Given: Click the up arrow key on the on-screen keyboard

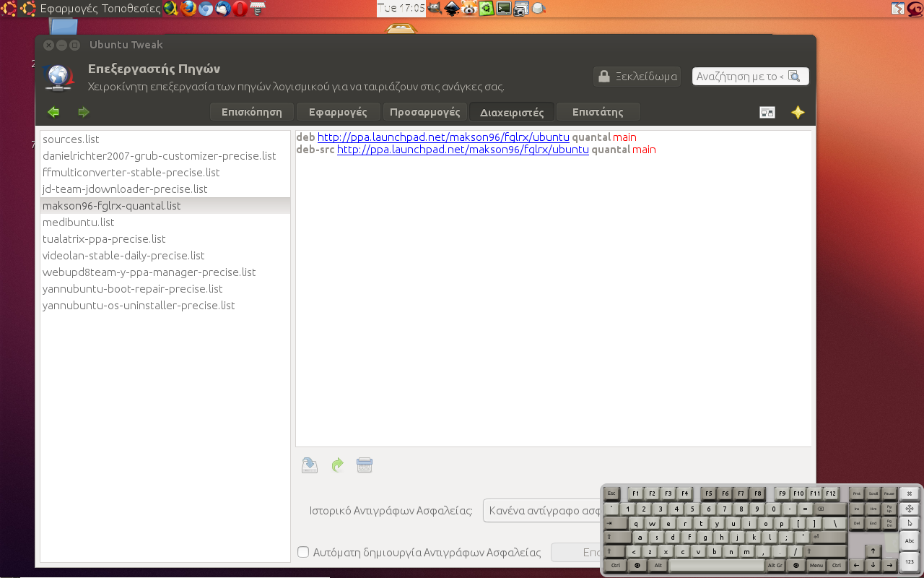Looking at the screenshot, I should click(873, 551).
